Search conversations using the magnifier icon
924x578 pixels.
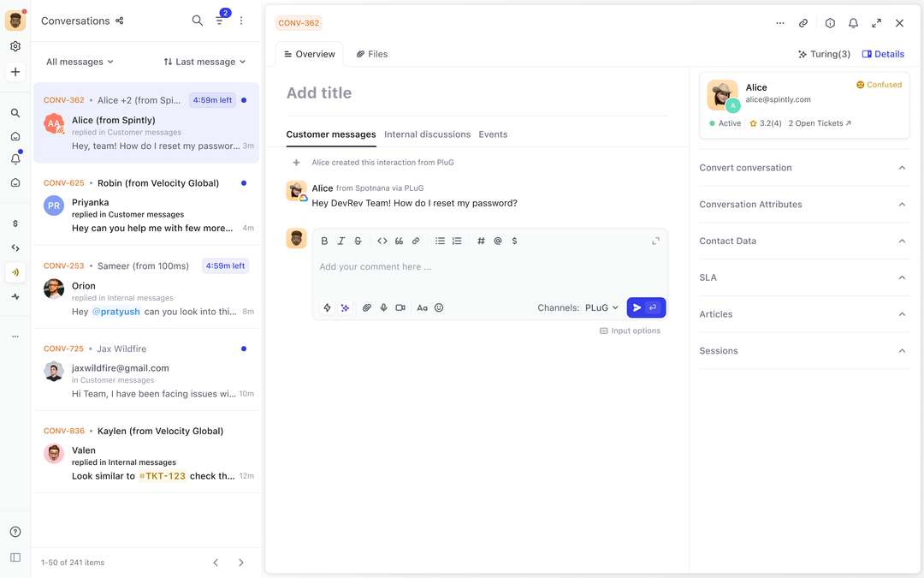click(198, 21)
